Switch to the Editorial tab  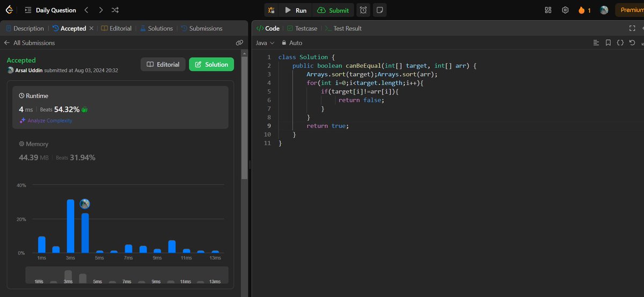(x=116, y=28)
